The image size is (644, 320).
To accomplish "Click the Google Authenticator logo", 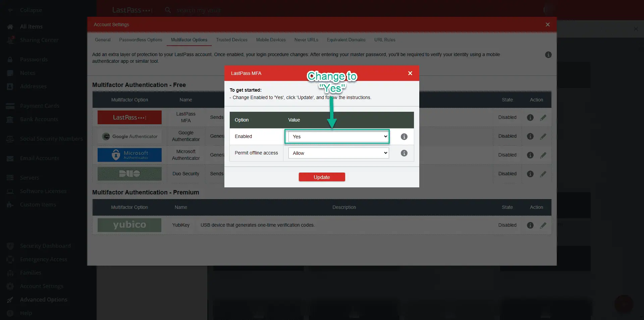I will pyautogui.click(x=129, y=136).
